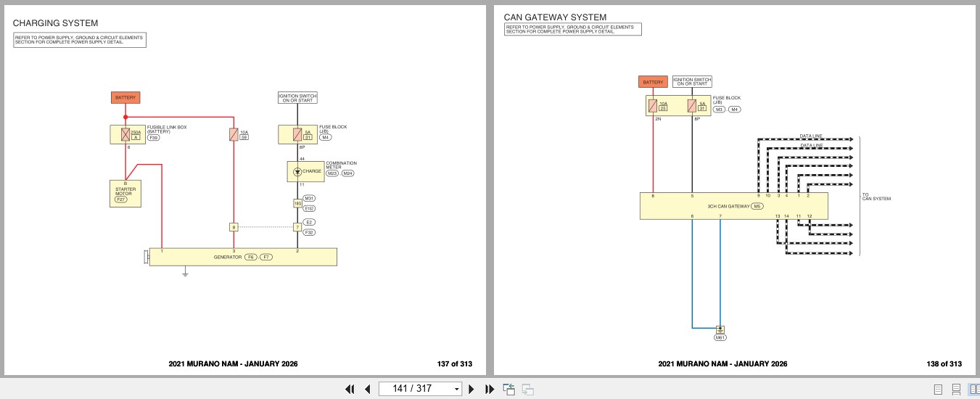980x399 pixels.
Task: Click the 250A fusible link symbol
Action: tap(125, 134)
